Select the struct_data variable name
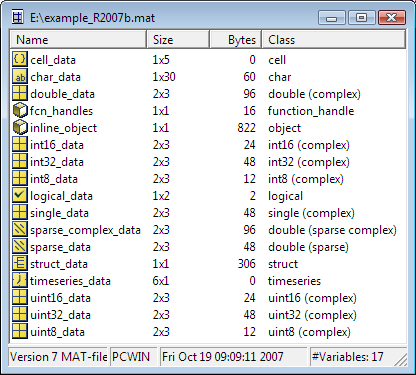Screen dimensions: 416x375 [59, 264]
